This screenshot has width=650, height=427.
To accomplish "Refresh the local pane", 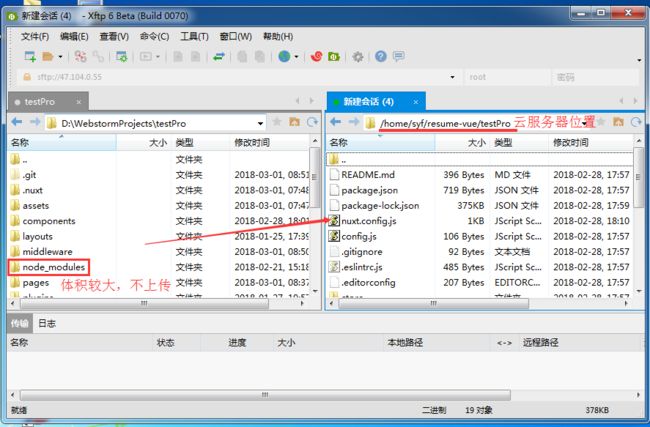I will [x=312, y=122].
